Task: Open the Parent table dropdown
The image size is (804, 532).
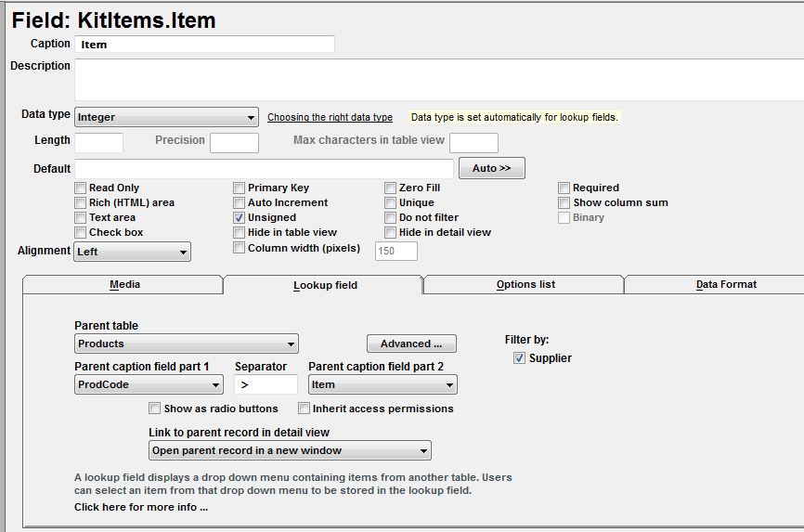Action: pos(187,344)
